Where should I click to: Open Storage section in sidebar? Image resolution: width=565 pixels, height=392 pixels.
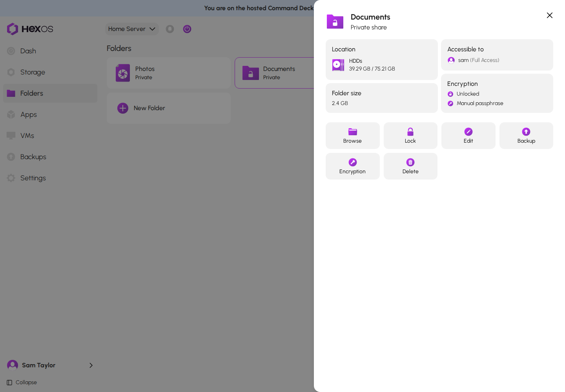tap(50, 72)
